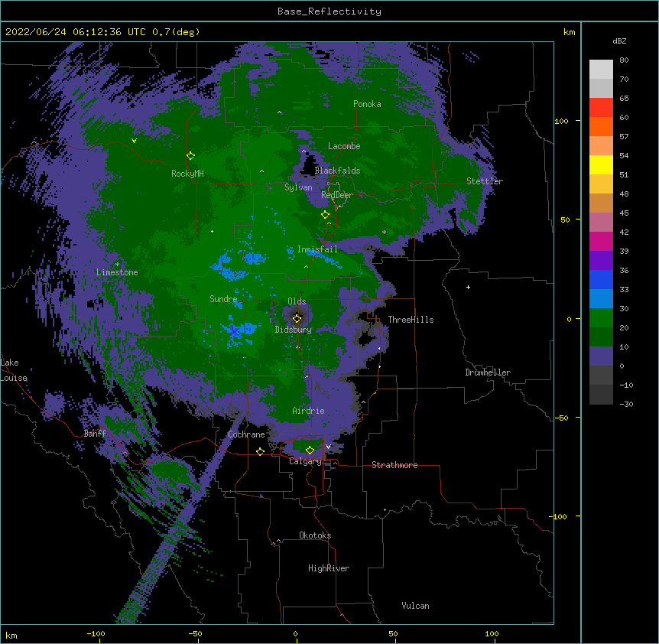Click the yellow diamond marker right of Cochrane
Viewport: 659px width, 644px height.
coord(260,451)
